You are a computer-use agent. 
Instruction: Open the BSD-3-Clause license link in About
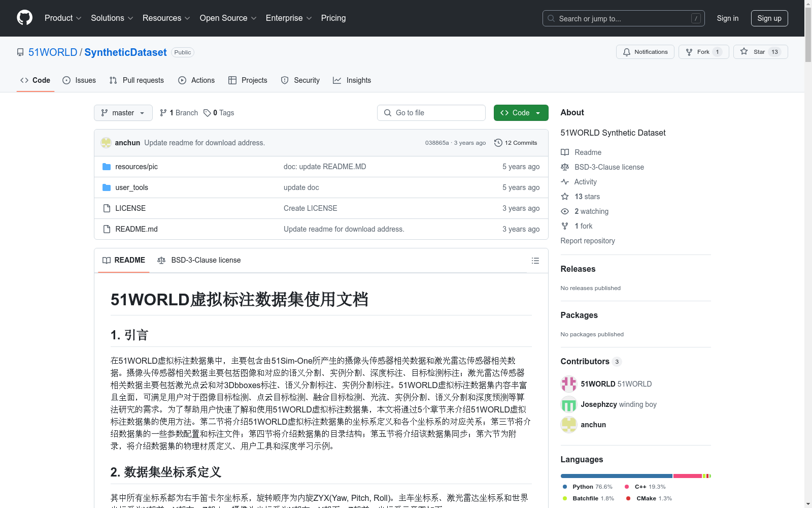(x=602, y=167)
